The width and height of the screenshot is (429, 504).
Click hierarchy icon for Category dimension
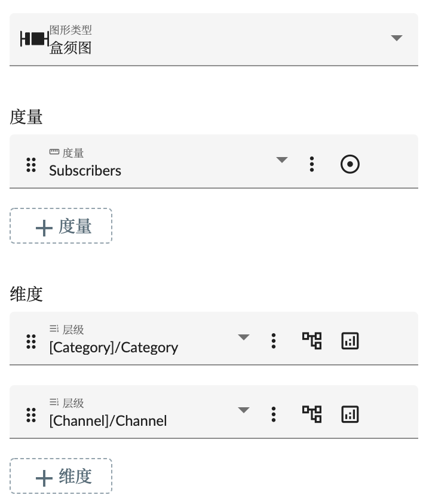tap(312, 341)
